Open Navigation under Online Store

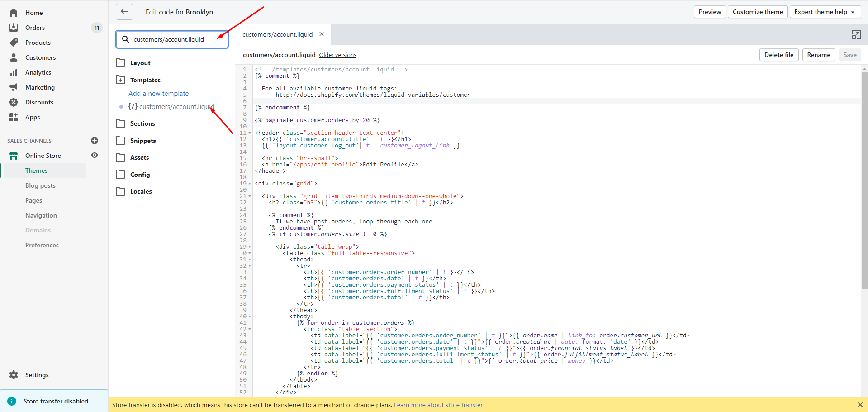click(x=41, y=215)
